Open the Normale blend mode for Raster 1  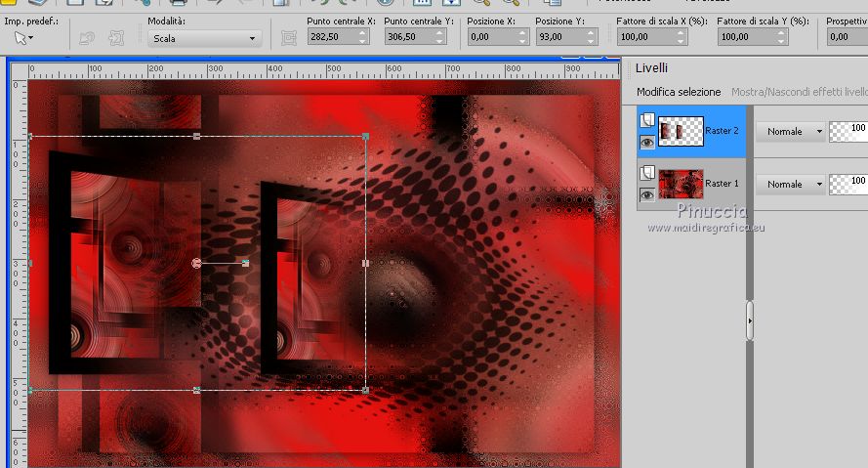click(x=791, y=184)
